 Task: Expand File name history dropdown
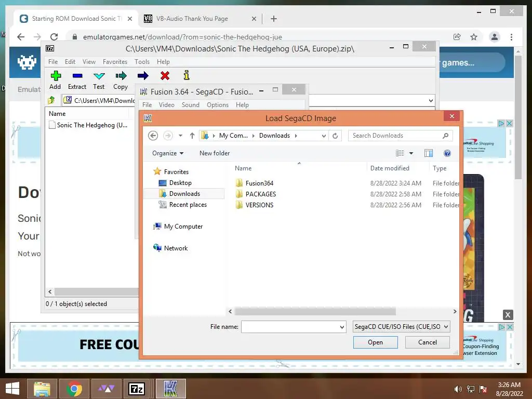[x=342, y=327]
